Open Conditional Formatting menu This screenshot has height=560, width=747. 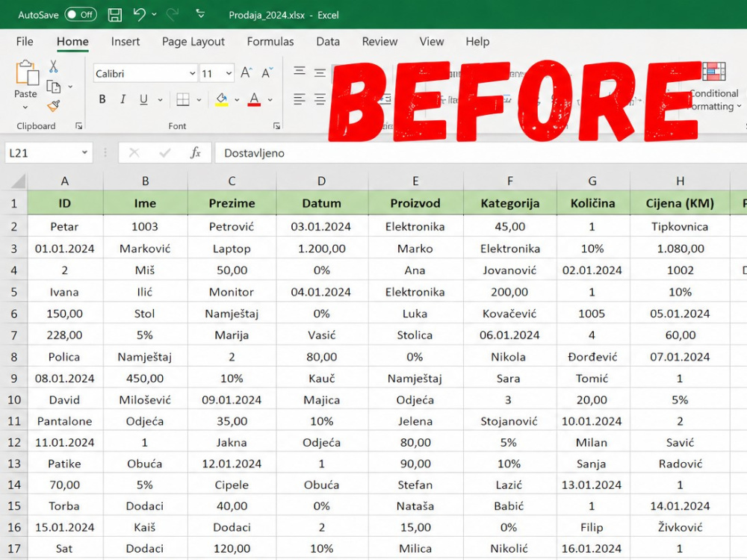click(x=714, y=86)
